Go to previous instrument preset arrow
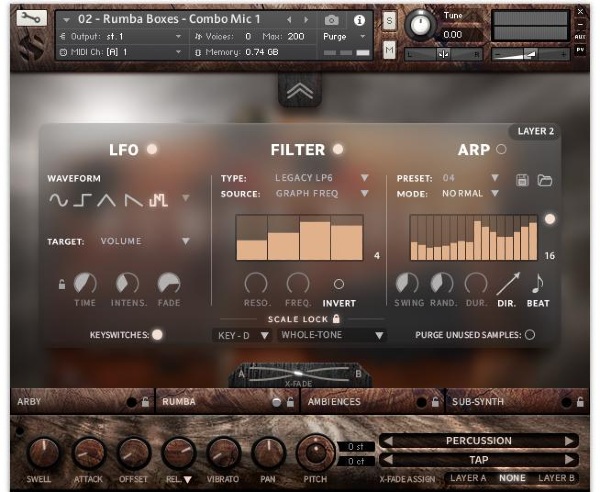The image size is (600, 492). [x=289, y=20]
